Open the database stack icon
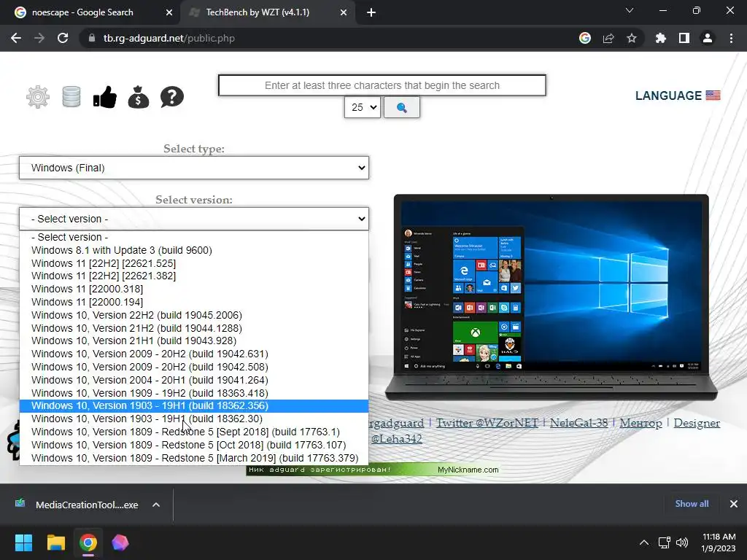The width and height of the screenshot is (747, 560). click(x=71, y=97)
